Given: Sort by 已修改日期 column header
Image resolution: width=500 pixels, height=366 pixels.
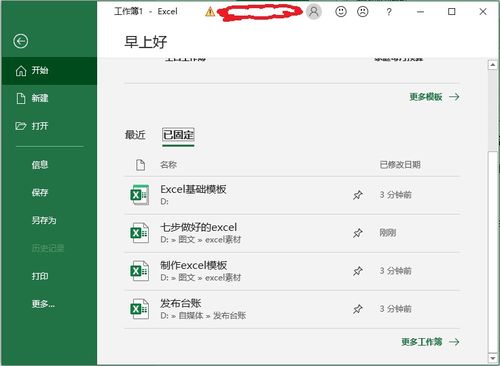Looking at the screenshot, I should tap(400, 165).
